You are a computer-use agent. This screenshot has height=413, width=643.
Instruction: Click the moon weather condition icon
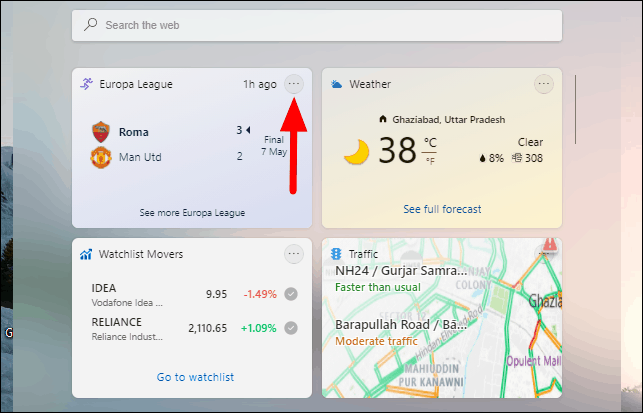356,152
